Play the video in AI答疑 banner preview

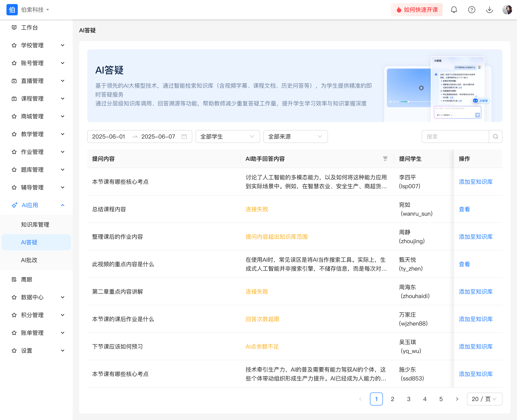pyautogui.click(x=421, y=88)
